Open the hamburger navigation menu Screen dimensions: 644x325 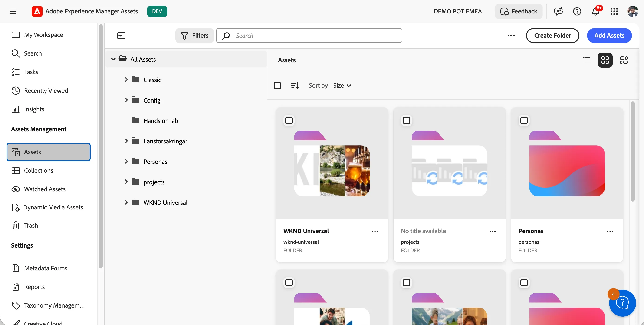pos(13,11)
